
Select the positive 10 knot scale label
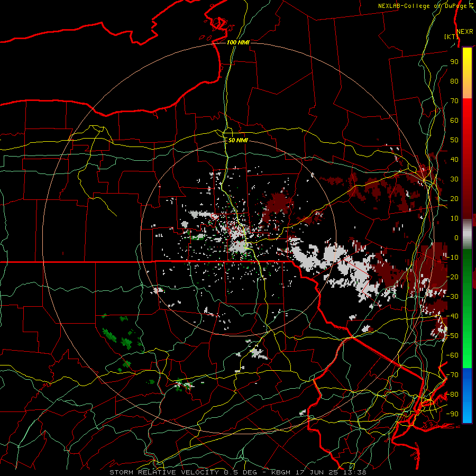click(x=454, y=218)
